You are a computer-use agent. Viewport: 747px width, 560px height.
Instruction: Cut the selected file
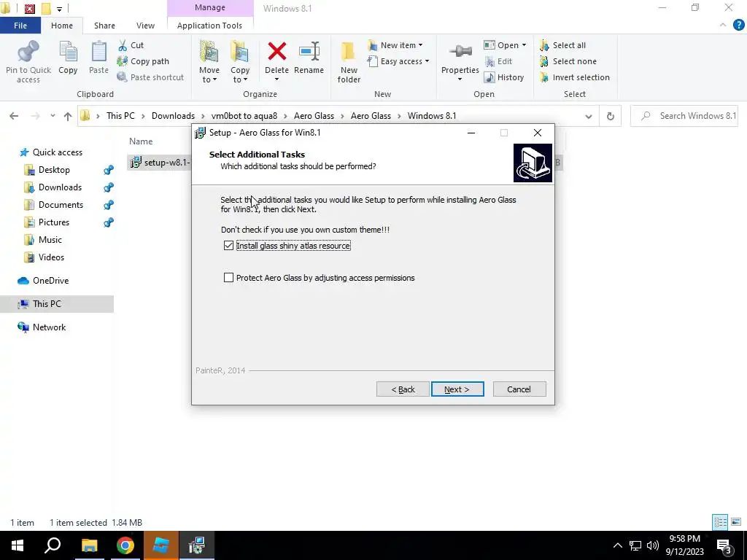coord(131,45)
